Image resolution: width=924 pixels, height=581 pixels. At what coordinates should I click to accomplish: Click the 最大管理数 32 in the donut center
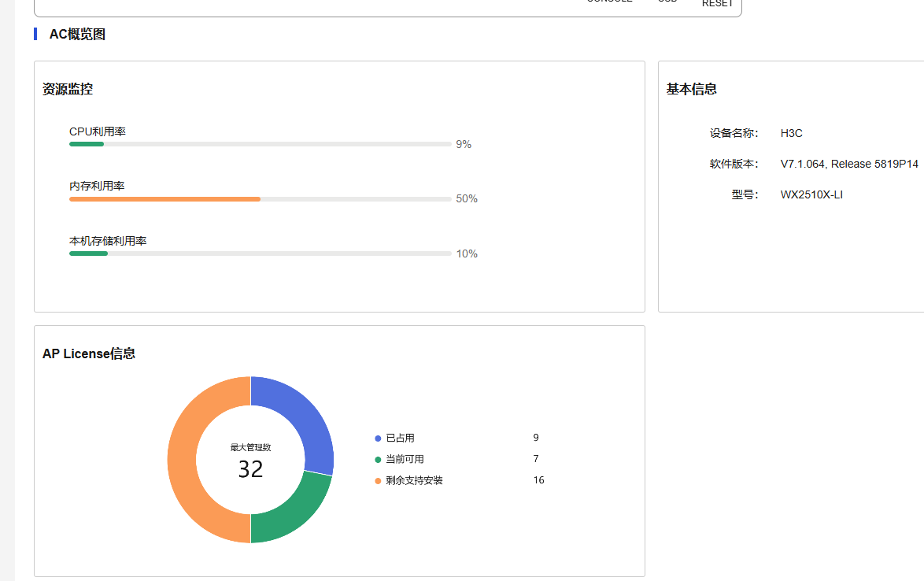click(x=250, y=468)
